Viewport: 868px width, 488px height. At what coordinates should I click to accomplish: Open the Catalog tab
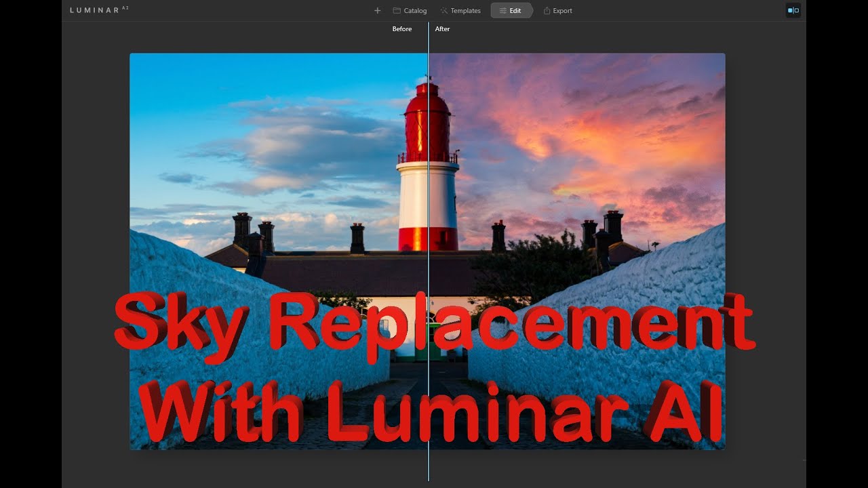(x=410, y=11)
